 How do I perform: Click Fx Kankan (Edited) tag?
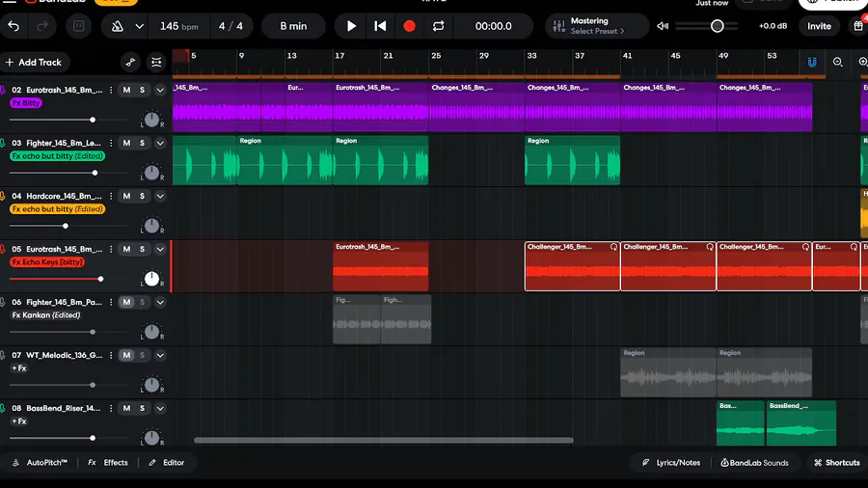point(46,315)
